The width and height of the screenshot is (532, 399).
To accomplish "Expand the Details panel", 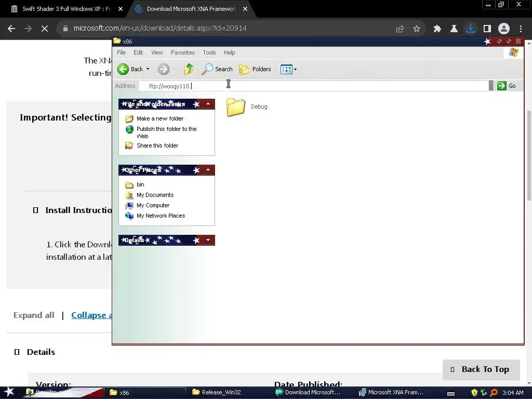I will 208,240.
